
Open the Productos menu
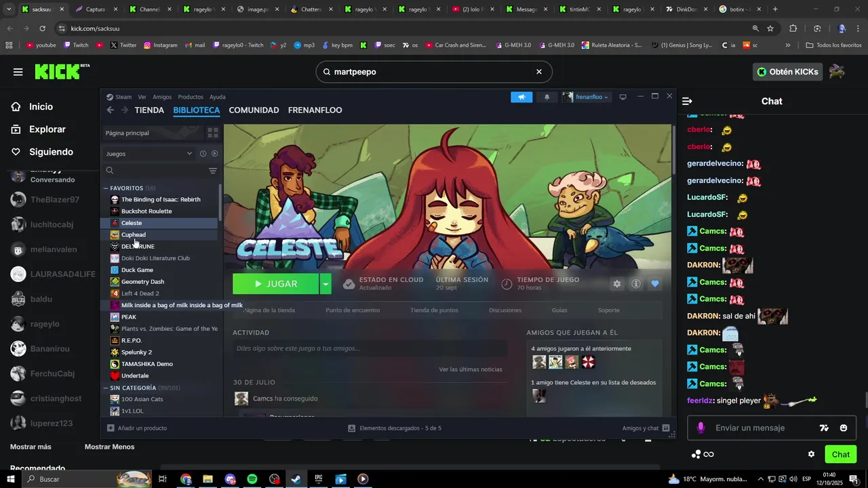(191, 97)
